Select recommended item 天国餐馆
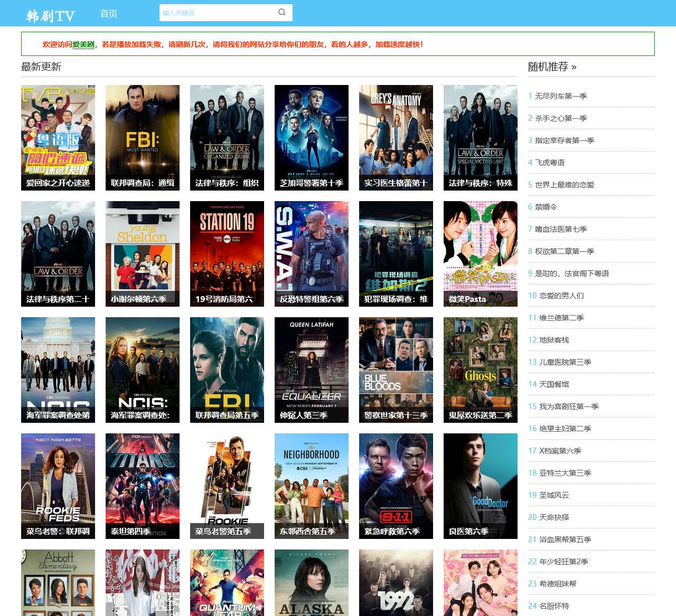Image resolution: width=676 pixels, height=616 pixels. tap(554, 384)
